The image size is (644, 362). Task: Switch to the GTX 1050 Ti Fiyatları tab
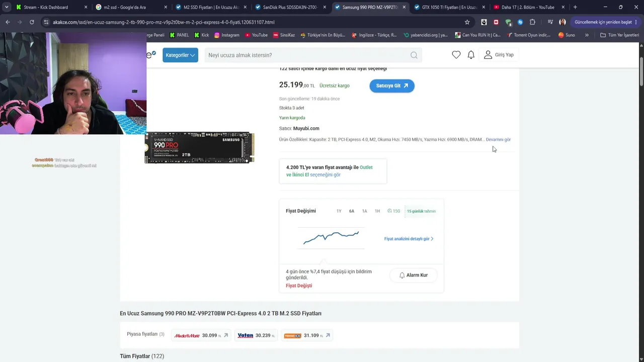(x=449, y=7)
